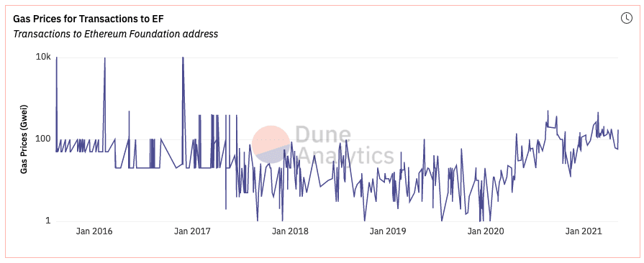The height and width of the screenshot is (263, 644).
Task: Select the Jan 2016 x-axis label
Action: pyautogui.click(x=94, y=231)
